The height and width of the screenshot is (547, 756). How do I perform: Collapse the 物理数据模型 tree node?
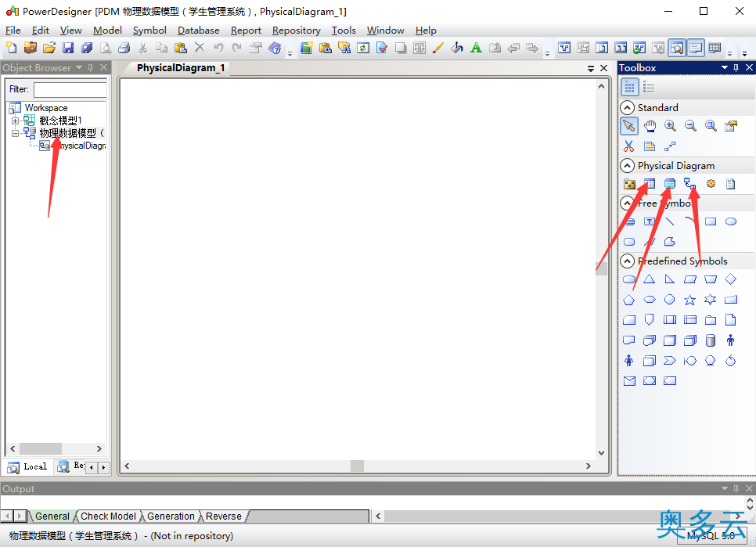(15, 133)
